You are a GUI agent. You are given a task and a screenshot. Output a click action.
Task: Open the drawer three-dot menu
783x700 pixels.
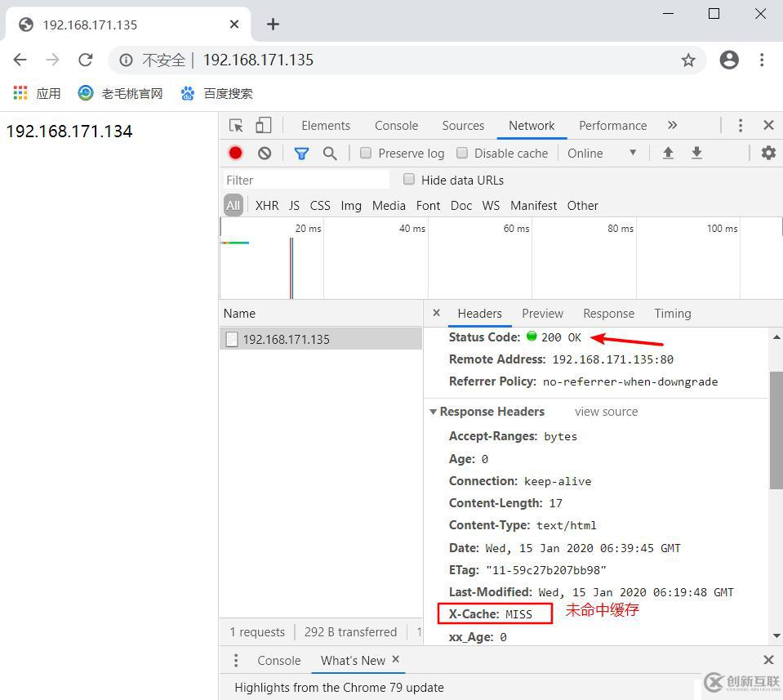236,661
